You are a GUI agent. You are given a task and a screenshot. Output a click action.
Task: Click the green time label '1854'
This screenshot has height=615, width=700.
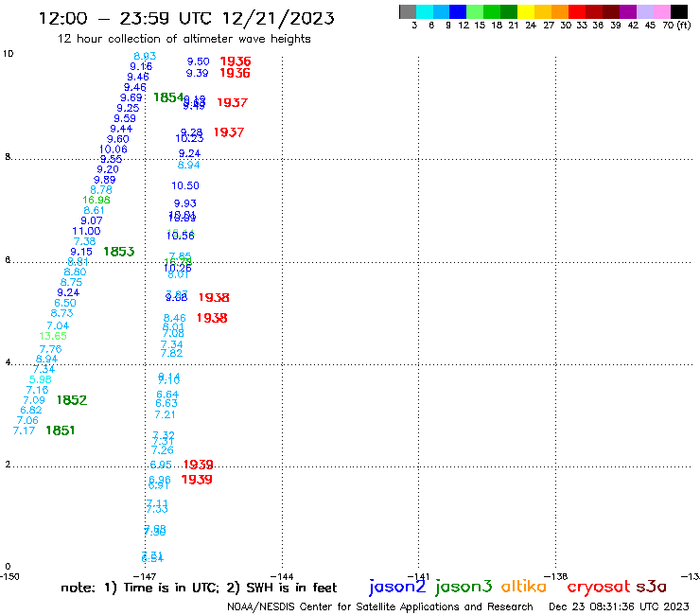(x=168, y=97)
